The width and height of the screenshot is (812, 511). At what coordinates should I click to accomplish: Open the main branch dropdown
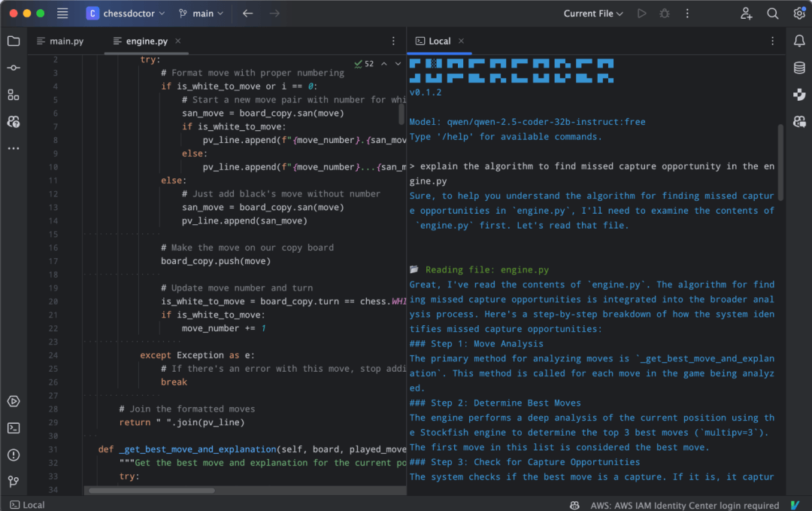pyautogui.click(x=201, y=13)
